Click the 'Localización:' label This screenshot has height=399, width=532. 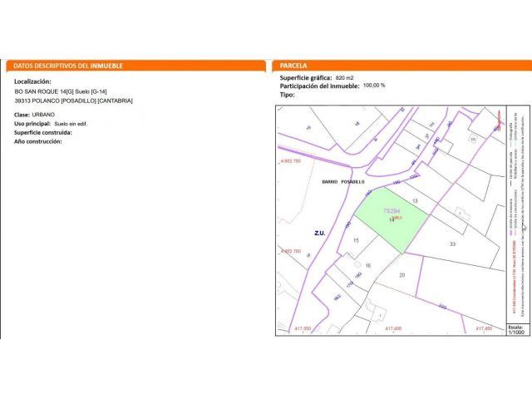pos(32,81)
